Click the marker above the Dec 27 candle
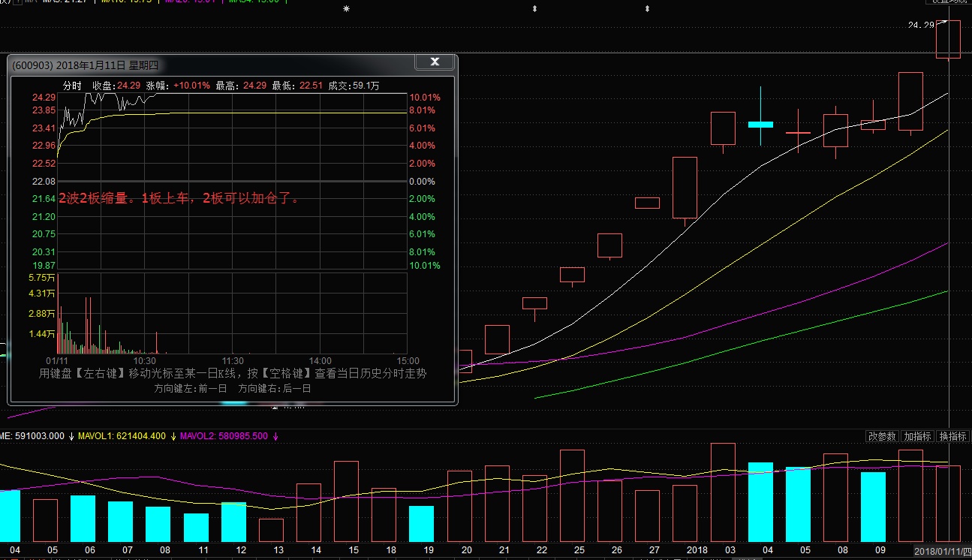972x560 pixels. (647, 9)
